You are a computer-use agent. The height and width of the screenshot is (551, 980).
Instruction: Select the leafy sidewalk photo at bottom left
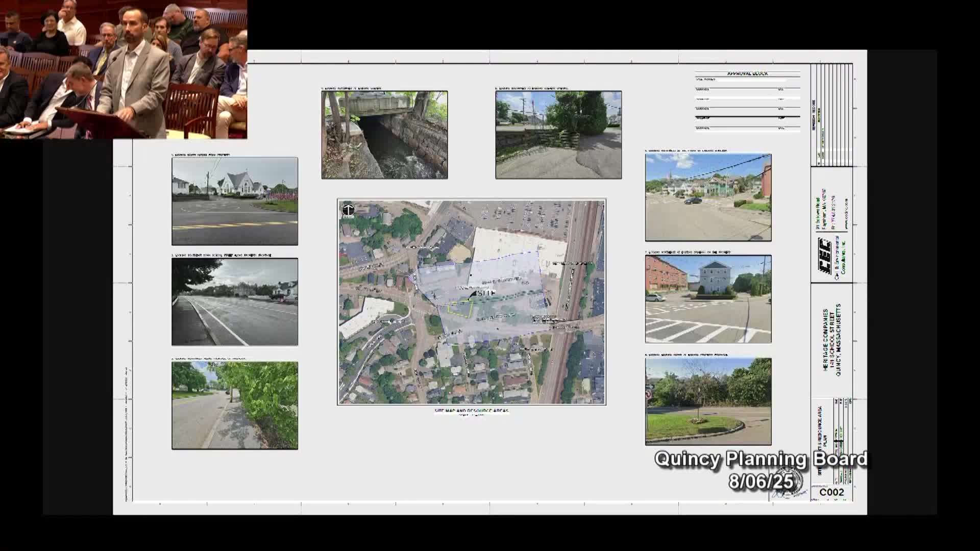point(235,406)
